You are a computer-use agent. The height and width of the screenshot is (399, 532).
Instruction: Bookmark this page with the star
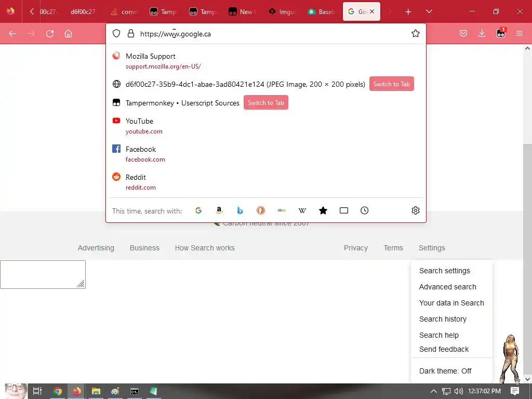point(415,33)
